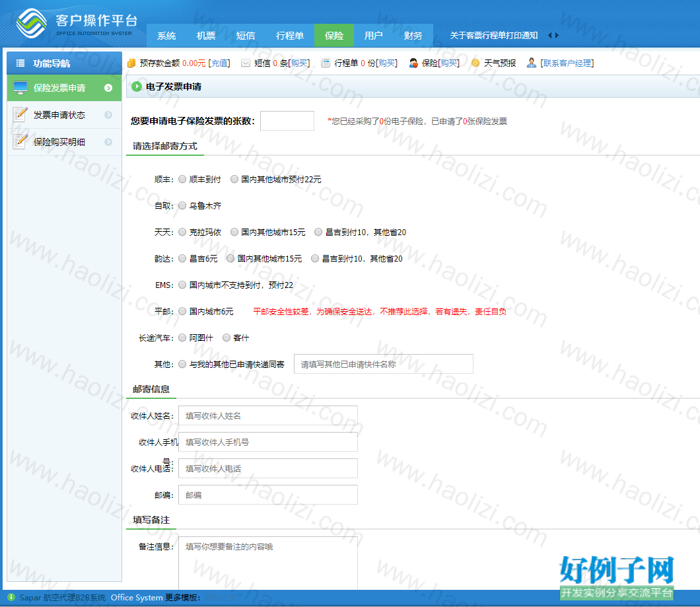The image size is (700, 607).
Task: Select 阿图什 long-distance bus option
Action: (182, 338)
